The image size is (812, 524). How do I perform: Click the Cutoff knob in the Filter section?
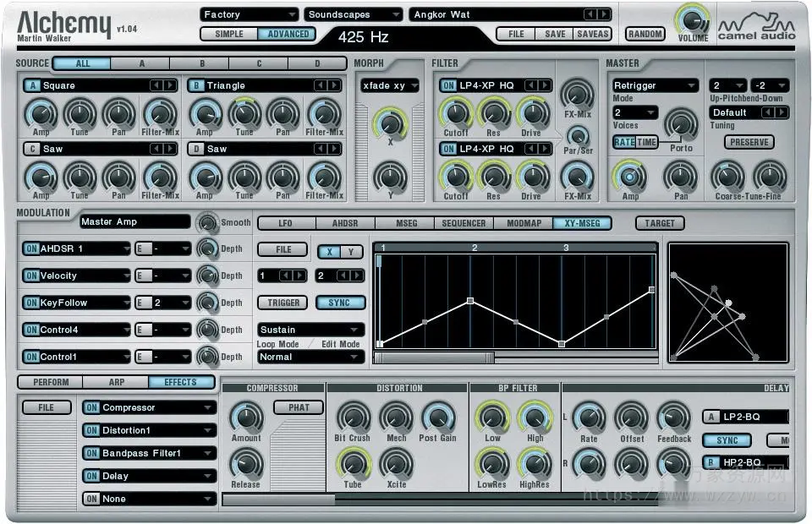tap(456, 112)
